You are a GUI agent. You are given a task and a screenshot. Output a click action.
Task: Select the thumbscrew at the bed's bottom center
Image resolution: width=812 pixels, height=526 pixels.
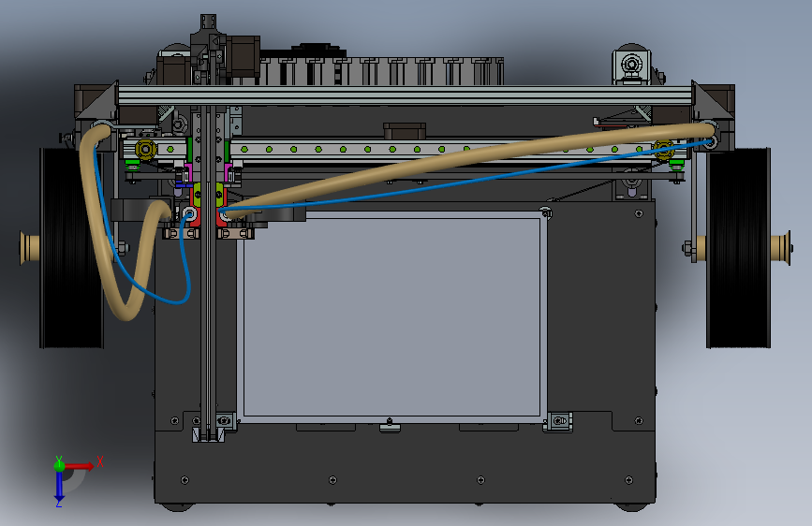point(390,425)
